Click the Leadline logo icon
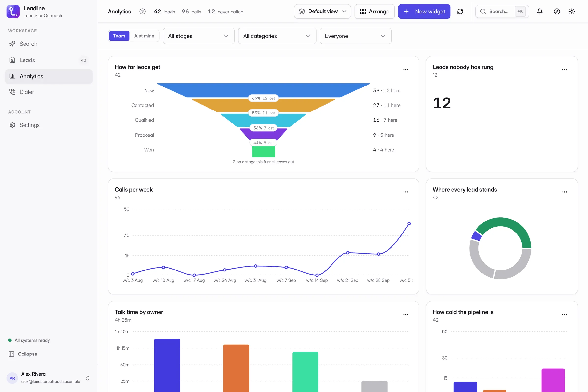Screen dimensions: 588x392 tap(13, 12)
